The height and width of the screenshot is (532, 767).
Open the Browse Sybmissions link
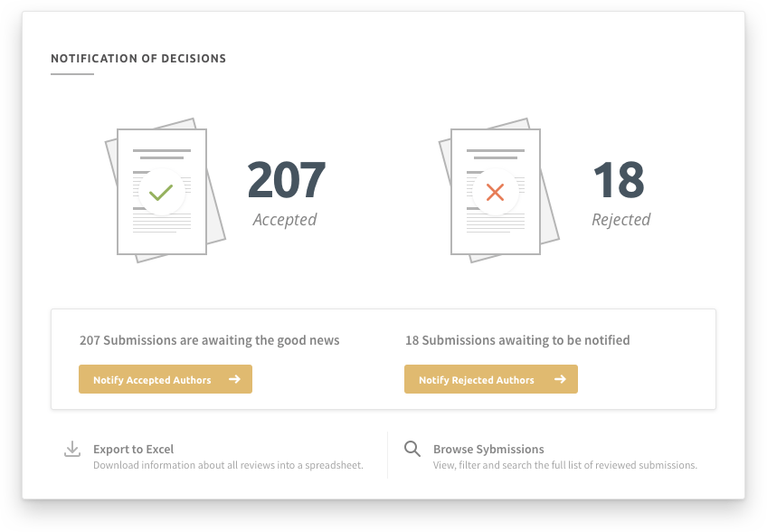click(488, 449)
